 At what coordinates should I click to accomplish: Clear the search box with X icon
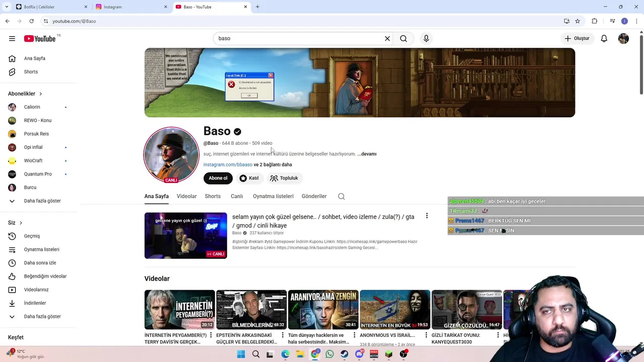pos(387,38)
